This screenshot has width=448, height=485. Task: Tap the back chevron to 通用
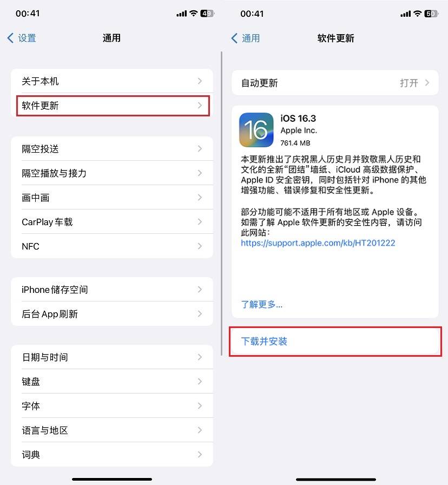coord(234,38)
